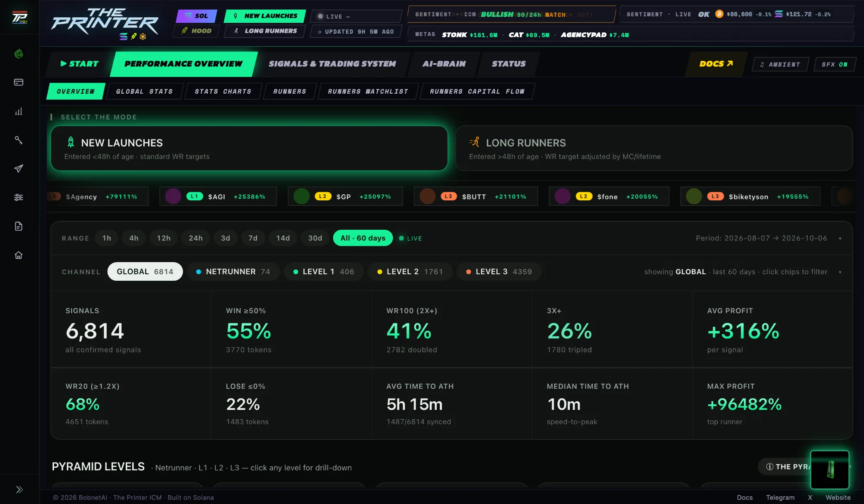The image size is (864, 504).
Task: Click the Bitcoin price icon
Action: pos(719,14)
